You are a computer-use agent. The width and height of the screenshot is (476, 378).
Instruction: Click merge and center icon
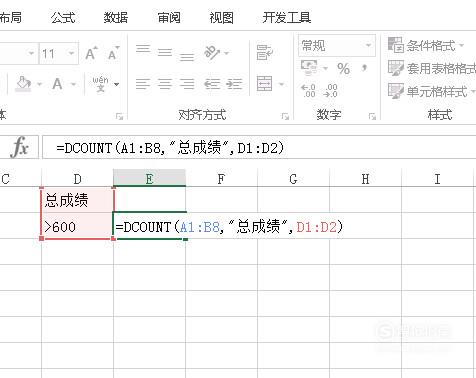pyautogui.click(x=264, y=84)
